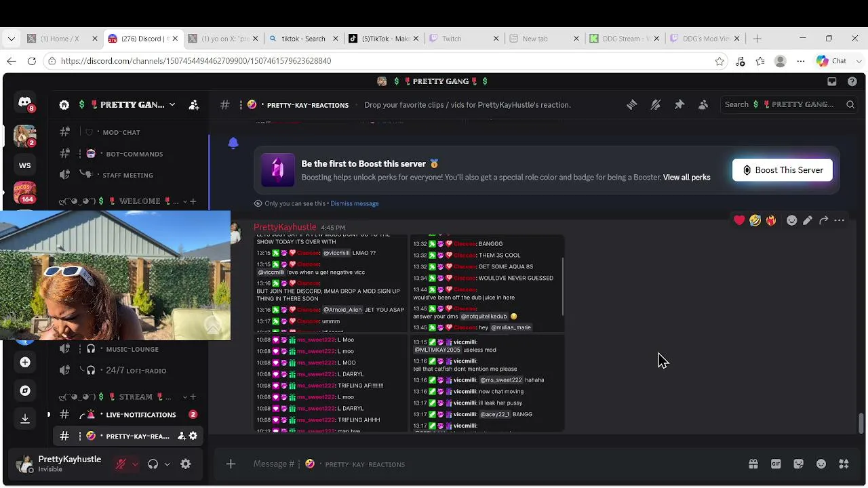Switch to the Home / X tab
This screenshot has width=868, height=488.
coord(62,39)
